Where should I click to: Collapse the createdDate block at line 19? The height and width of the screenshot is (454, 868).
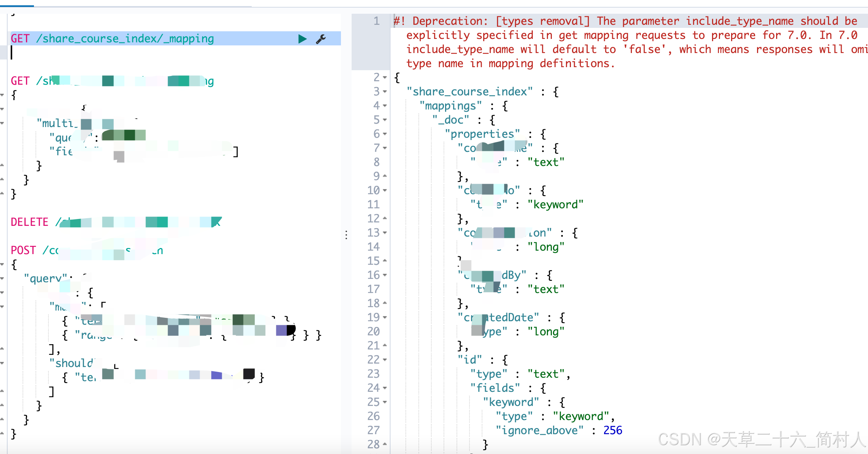tap(385, 317)
